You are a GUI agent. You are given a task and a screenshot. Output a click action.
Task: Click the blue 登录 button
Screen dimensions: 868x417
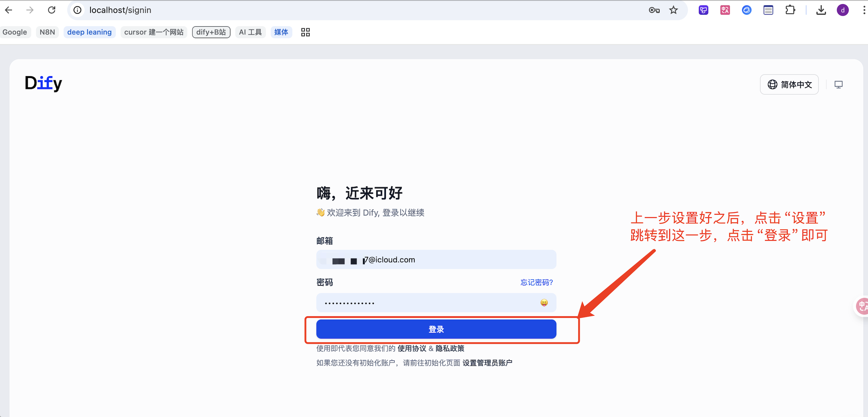coord(436,329)
